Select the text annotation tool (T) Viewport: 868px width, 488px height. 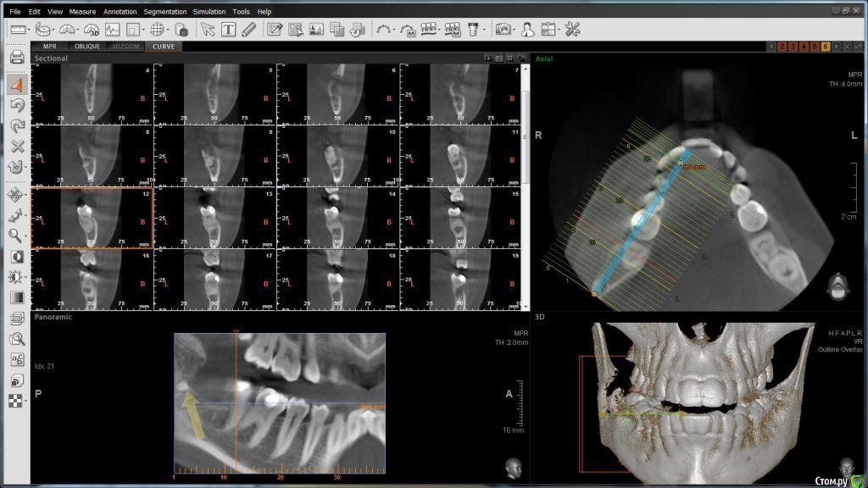pyautogui.click(x=229, y=30)
